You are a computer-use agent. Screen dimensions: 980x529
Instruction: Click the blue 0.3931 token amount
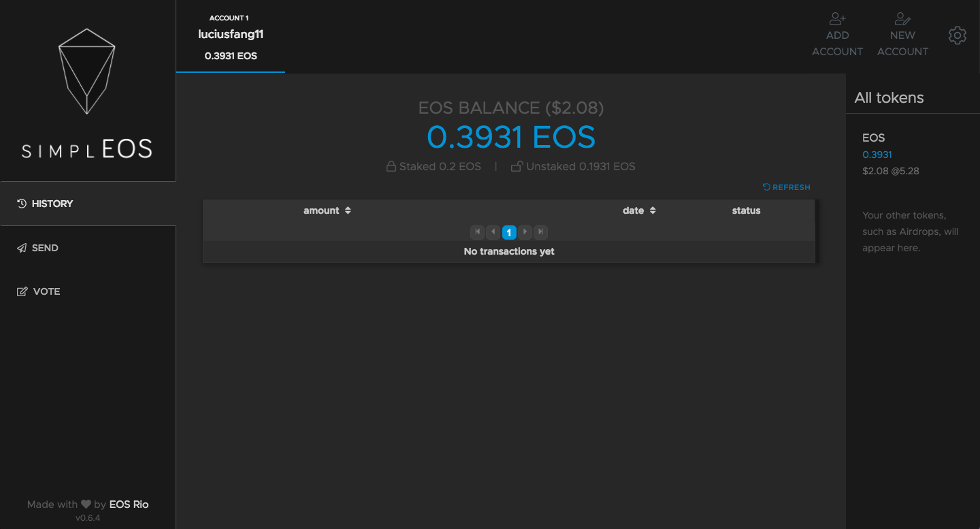pyautogui.click(x=877, y=155)
